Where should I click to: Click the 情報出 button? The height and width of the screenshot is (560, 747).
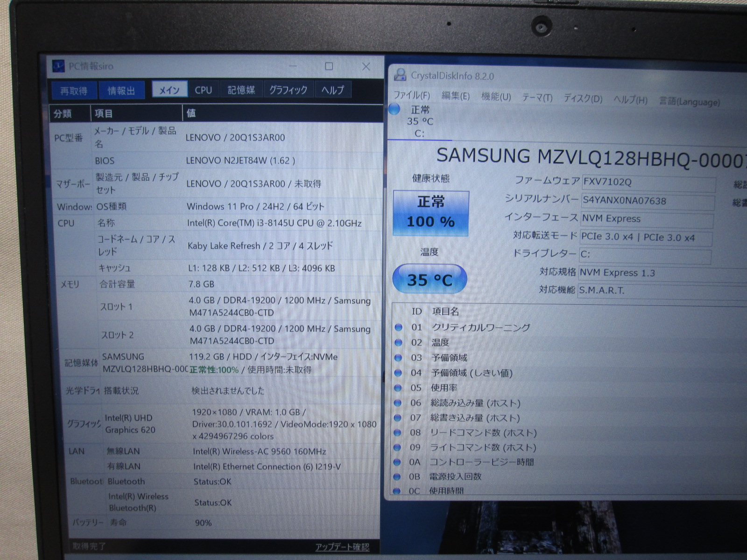tap(121, 91)
